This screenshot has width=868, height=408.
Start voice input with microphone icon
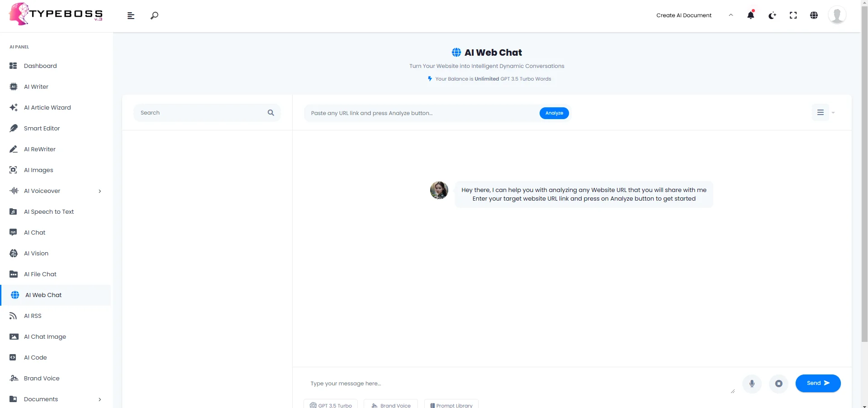(x=752, y=384)
